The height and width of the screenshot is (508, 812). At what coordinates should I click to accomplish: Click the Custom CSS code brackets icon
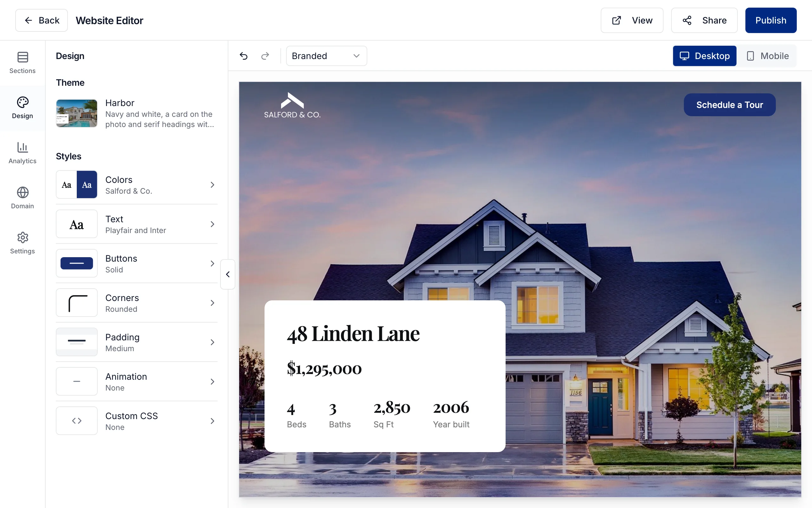76,421
